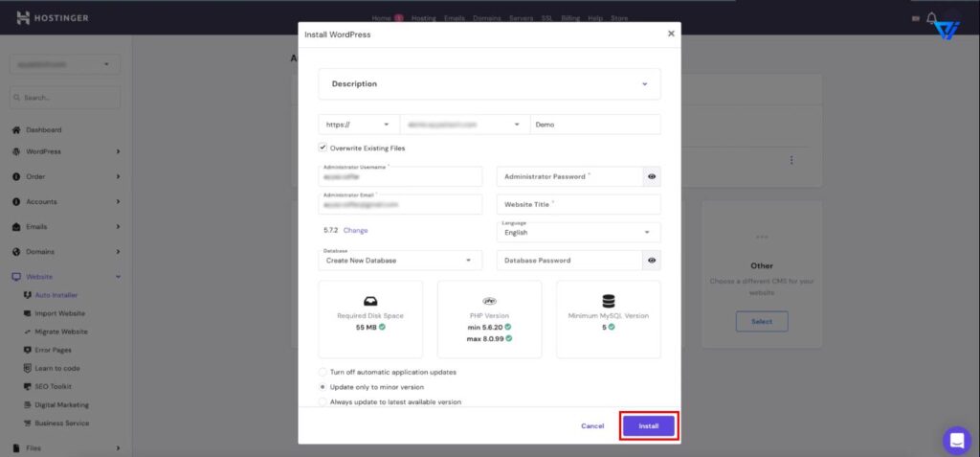This screenshot has width=980, height=457.
Task: Click the Install button
Action: (x=649, y=426)
